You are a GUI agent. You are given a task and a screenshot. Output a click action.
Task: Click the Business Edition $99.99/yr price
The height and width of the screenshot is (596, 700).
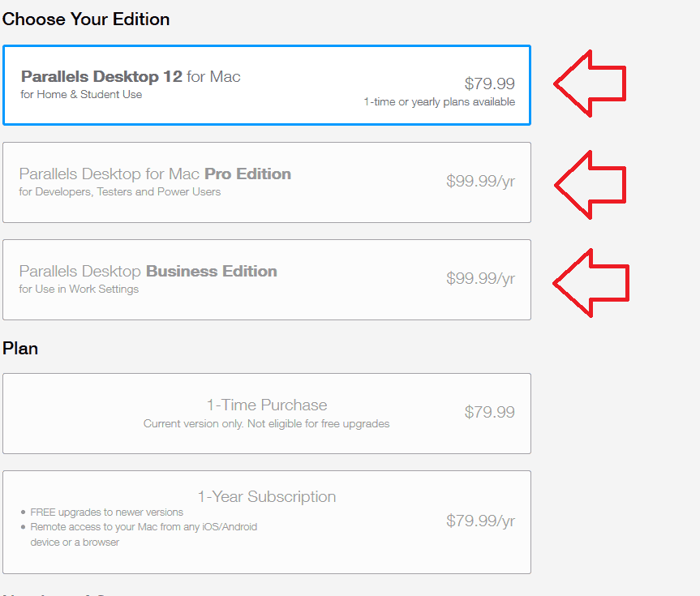pyautogui.click(x=480, y=278)
